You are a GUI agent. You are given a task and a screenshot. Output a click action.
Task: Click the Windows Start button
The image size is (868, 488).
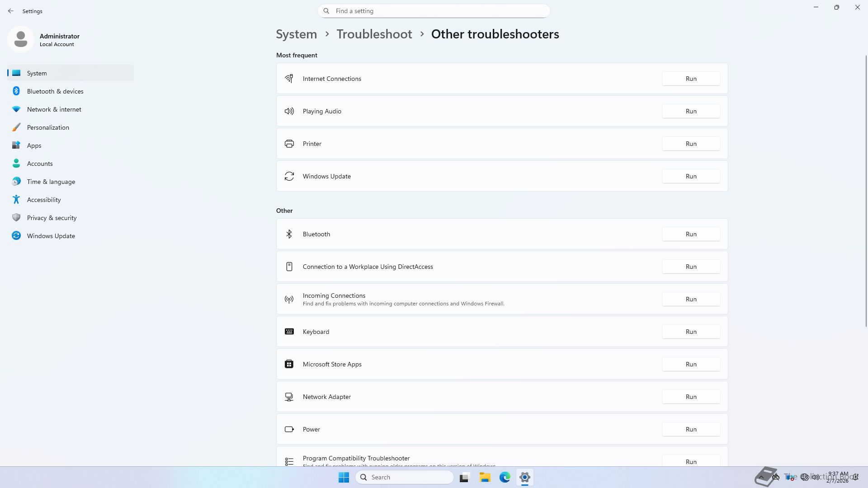click(344, 477)
